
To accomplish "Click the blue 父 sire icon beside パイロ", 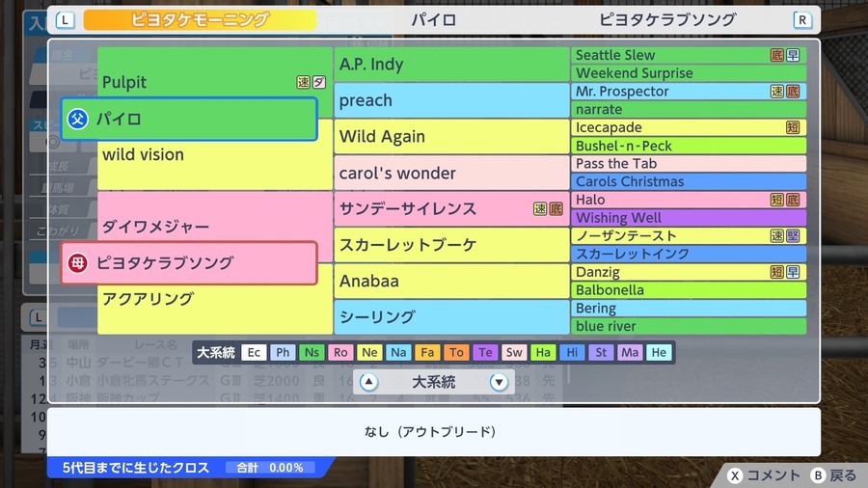I will click(77, 119).
